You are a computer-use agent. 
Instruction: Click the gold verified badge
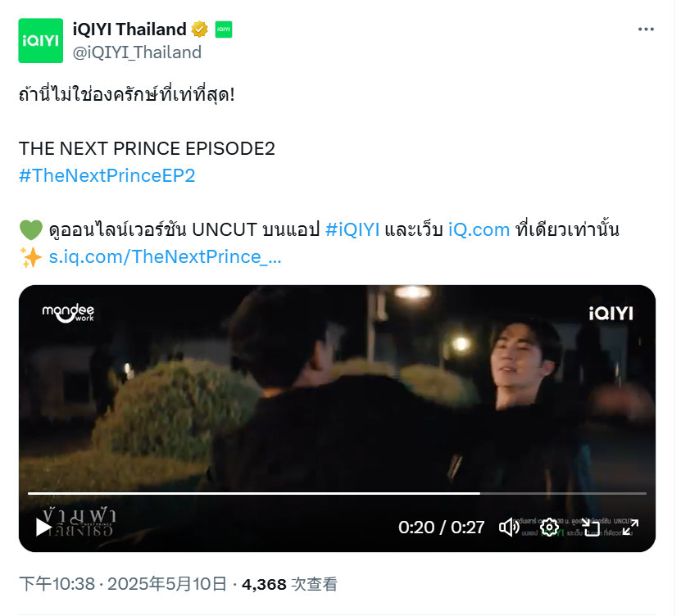pyautogui.click(x=199, y=29)
